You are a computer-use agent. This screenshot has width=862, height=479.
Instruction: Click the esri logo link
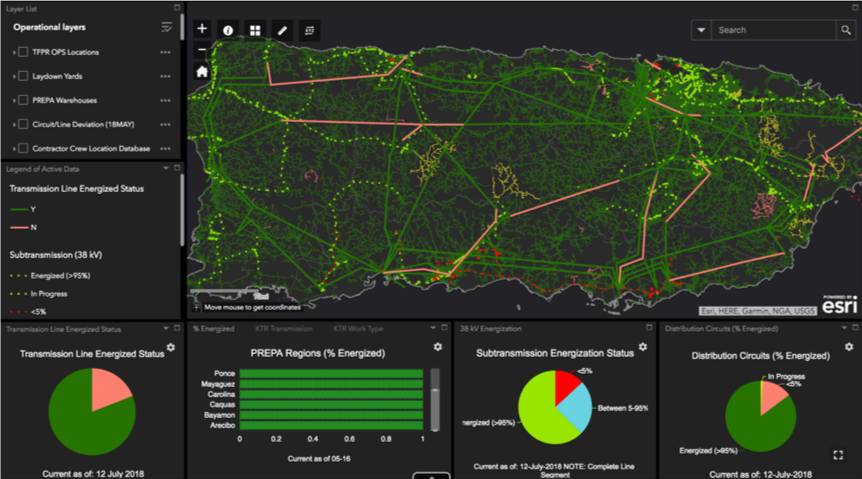point(839,305)
